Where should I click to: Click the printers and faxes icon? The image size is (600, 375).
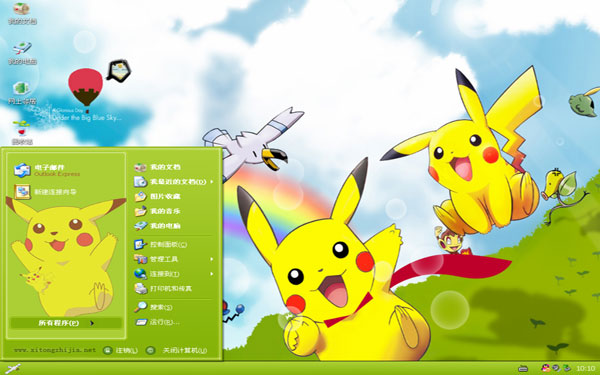click(140, 289)
